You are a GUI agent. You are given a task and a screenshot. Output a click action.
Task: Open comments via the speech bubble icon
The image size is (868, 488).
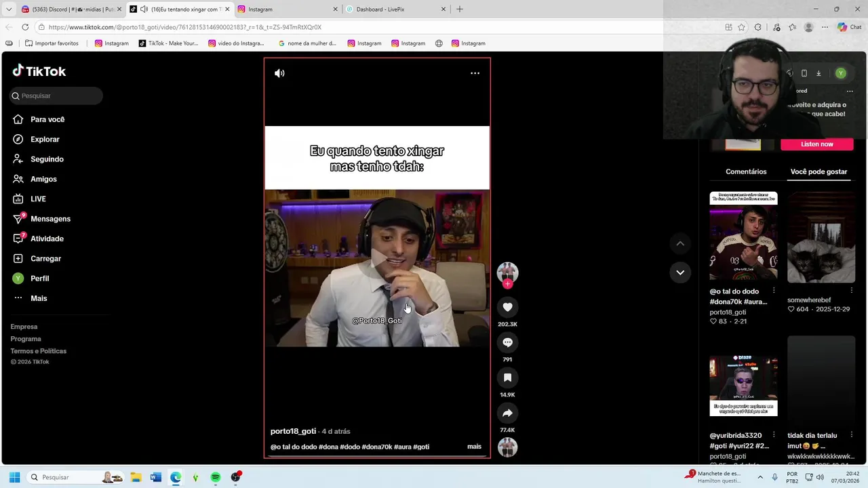[x=507, y=342]
